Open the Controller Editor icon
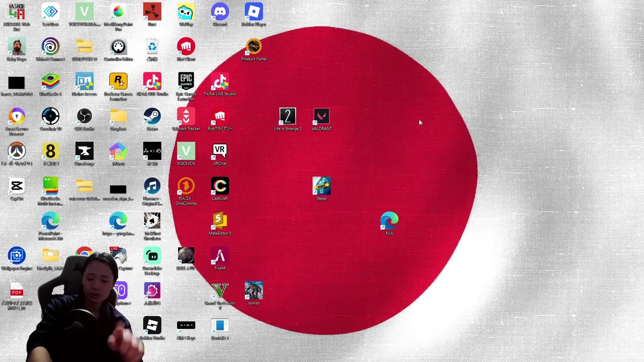Image resolution: width=644 pixels, height=362 pixels. [118, 47]
